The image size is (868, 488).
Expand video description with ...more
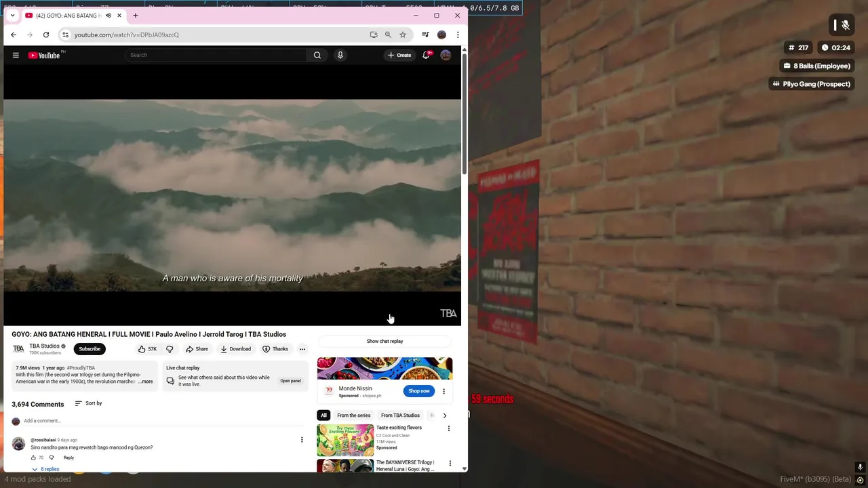click(x=146, y=382)
